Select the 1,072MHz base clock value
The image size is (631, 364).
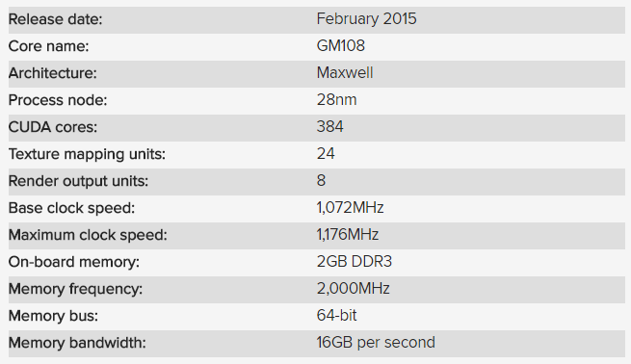click(350, 208)
